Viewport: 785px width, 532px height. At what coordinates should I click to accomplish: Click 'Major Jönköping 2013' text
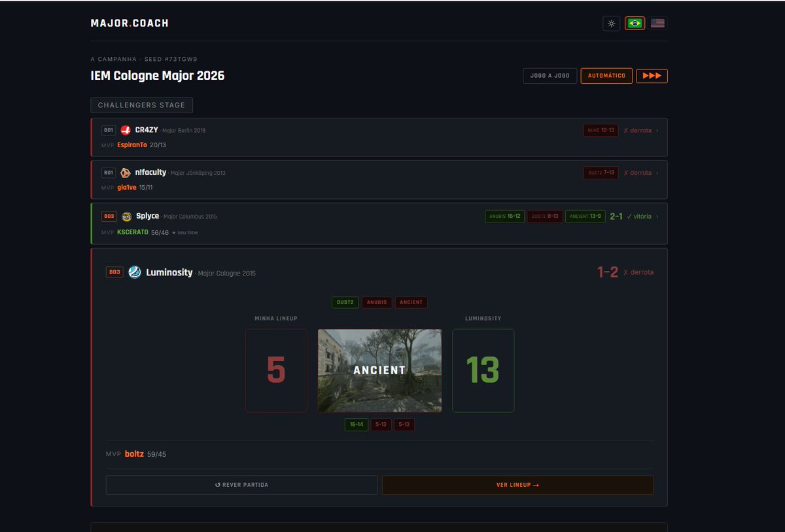point(198,173)
